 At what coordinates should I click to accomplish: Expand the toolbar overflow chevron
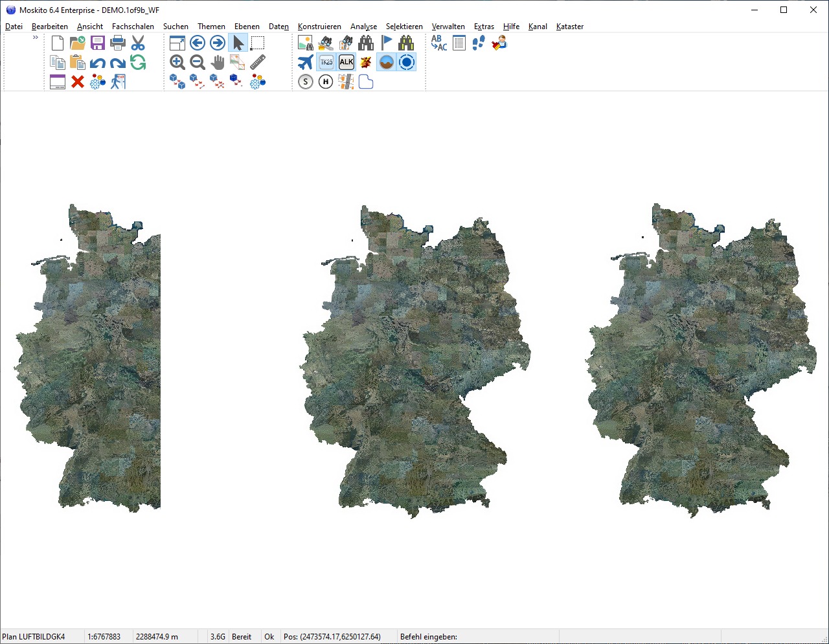pyautogui.click(x=36, y=38)
